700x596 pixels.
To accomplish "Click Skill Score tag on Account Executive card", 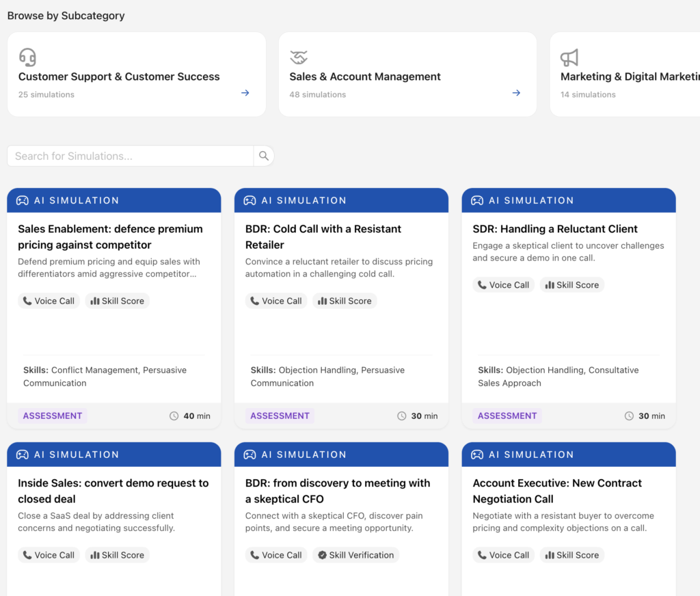I will point(571,555).
